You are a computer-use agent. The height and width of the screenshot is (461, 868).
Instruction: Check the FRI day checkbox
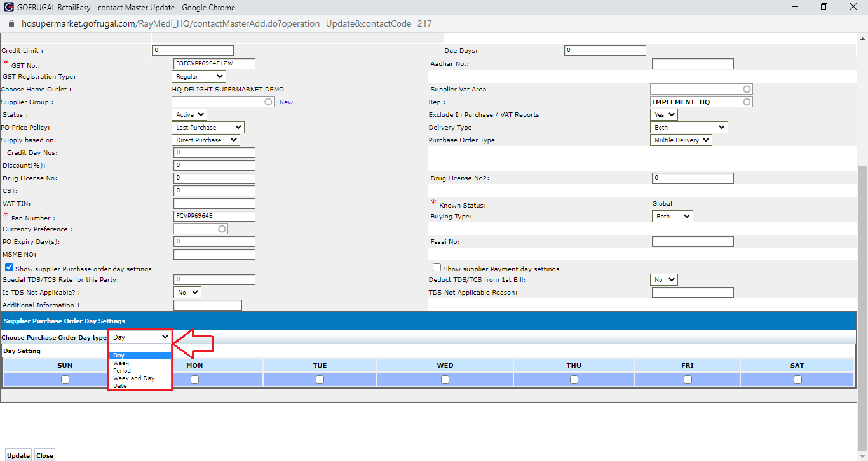click(x=688, y=379)
